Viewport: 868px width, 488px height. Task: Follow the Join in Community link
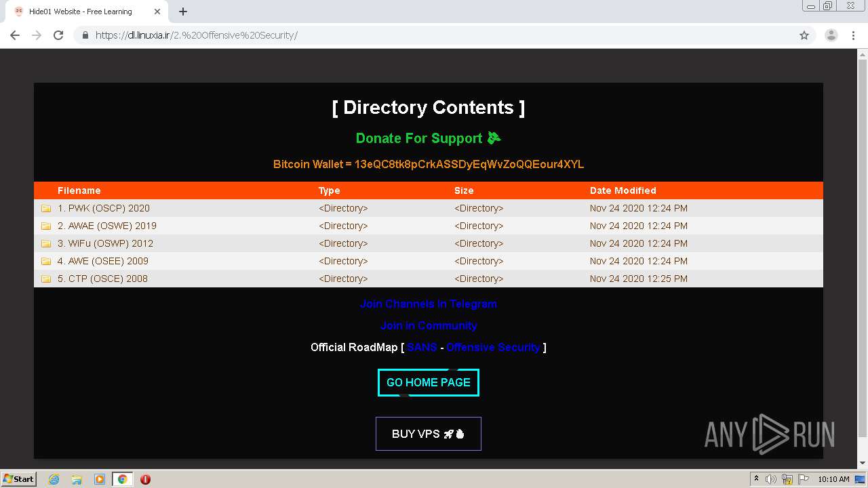click(429, 325)
